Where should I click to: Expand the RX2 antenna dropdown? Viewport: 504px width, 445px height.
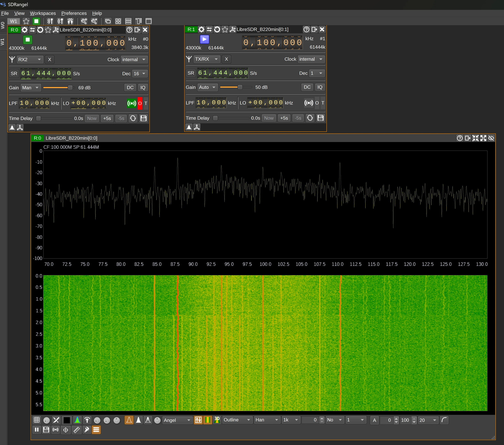click(30, 59)
